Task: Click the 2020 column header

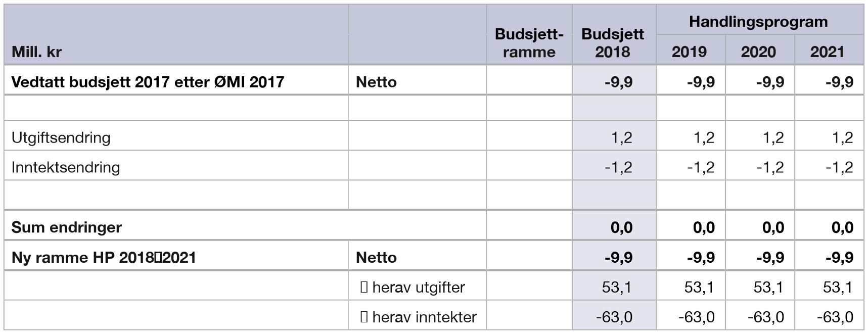Action: tap(758, 52)
